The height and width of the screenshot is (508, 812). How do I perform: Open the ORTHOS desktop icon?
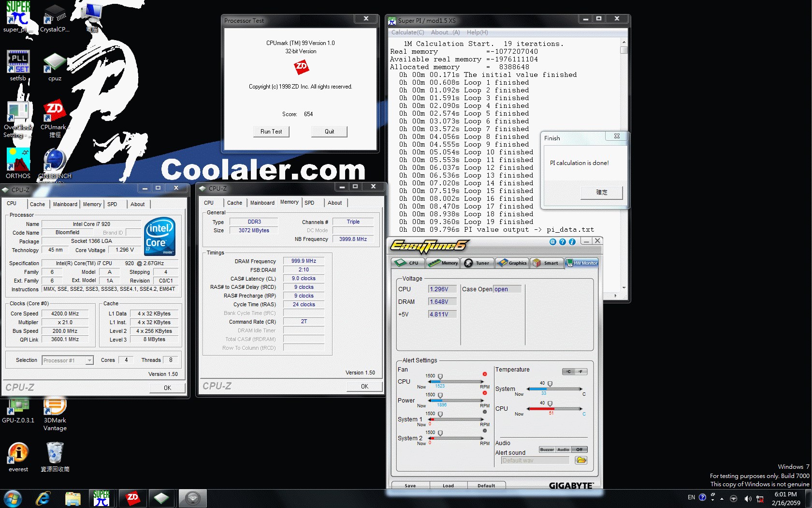click(18, 164)
